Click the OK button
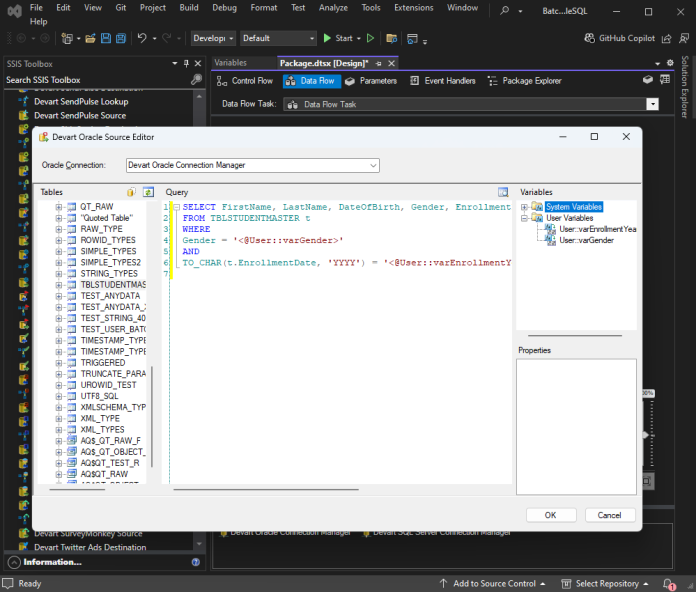 click(550, 515)
